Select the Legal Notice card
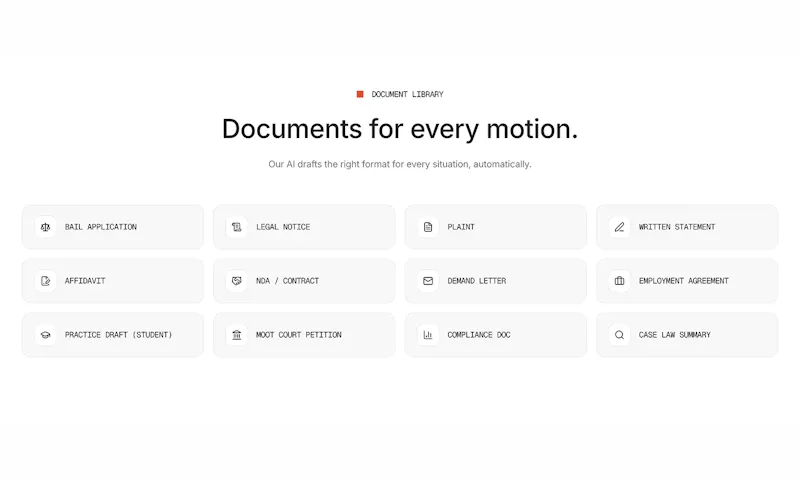800x479 pixels. tap(304, 227)
